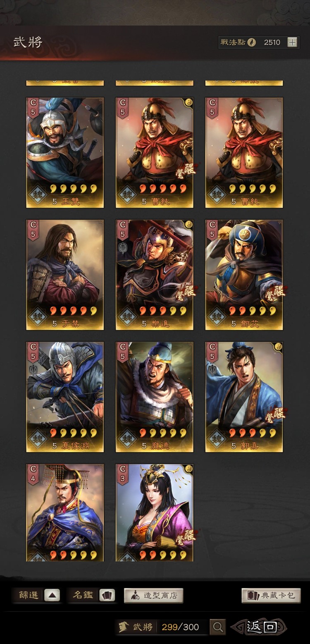Select the awakened 曹純 general card

click(155, 153)
